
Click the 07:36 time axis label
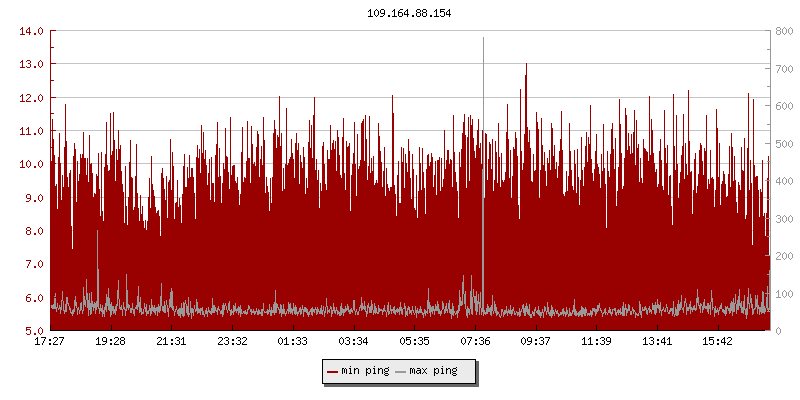(x=475, y=342)
